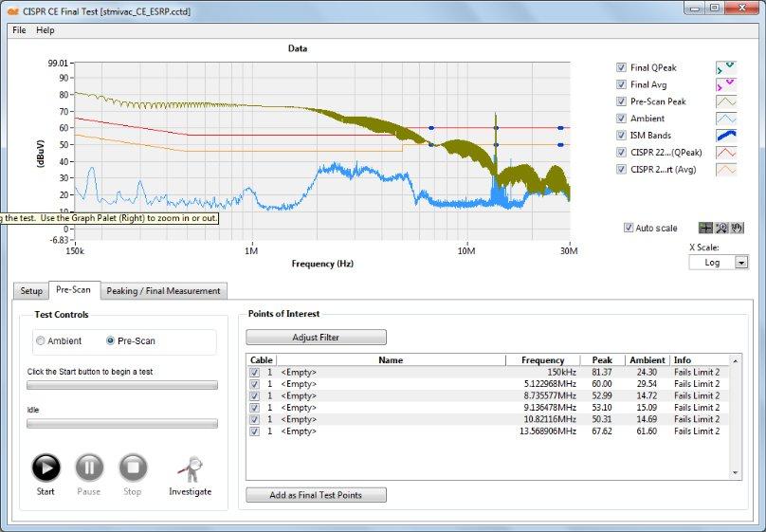The image size is (766, 532).
Task: Uncheck the Auto scale checkbox
Action: pos(629,228)
